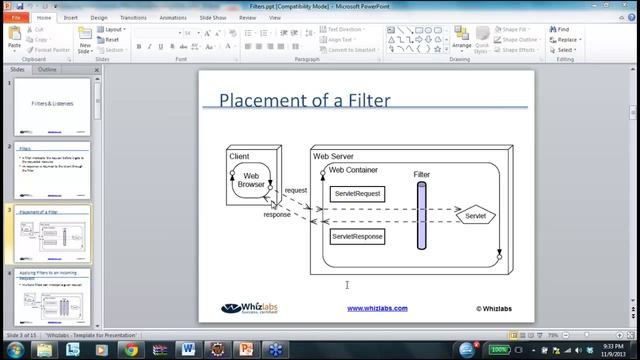Select the Oval shape in gallery

point(428,30)
